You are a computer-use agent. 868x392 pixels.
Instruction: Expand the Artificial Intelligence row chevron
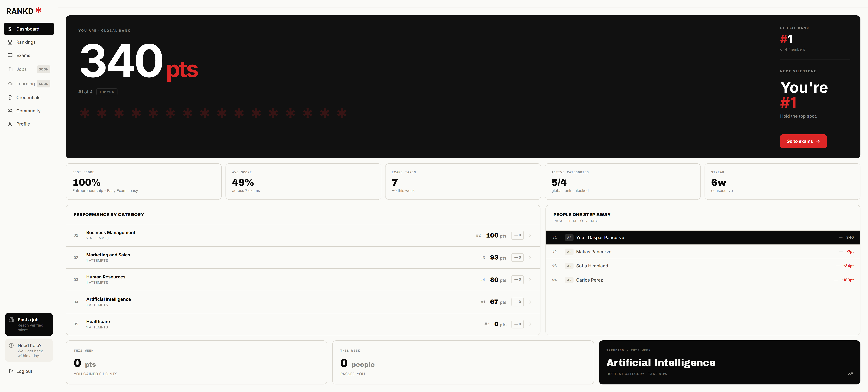tap(530, 302)
